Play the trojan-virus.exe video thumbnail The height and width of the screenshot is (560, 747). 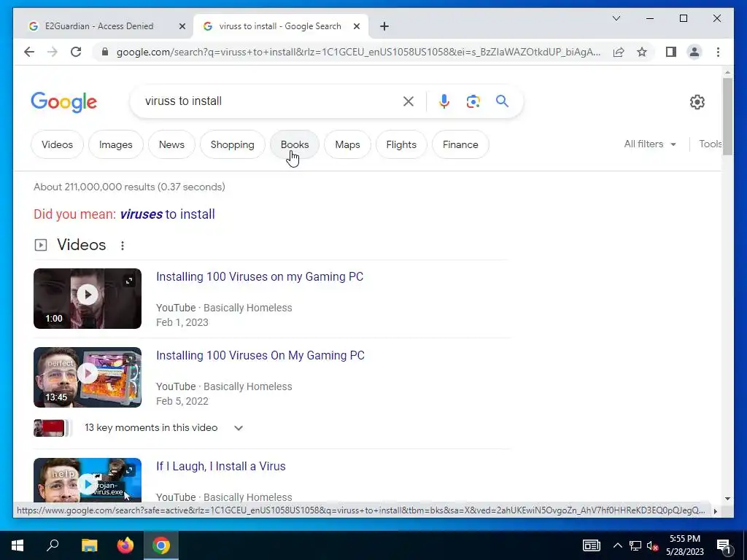click(x=88, y=480)
